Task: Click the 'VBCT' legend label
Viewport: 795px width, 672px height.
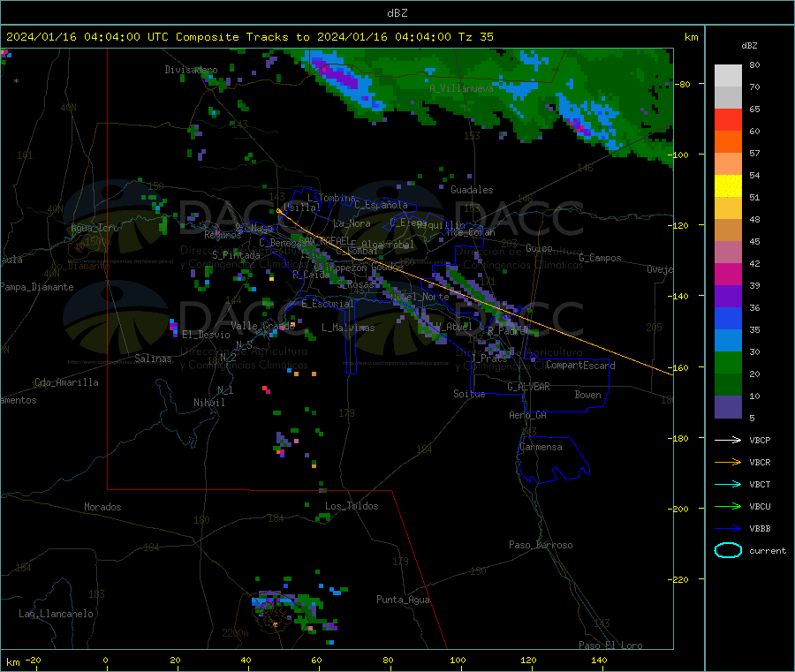Action: tap(760, 485)
